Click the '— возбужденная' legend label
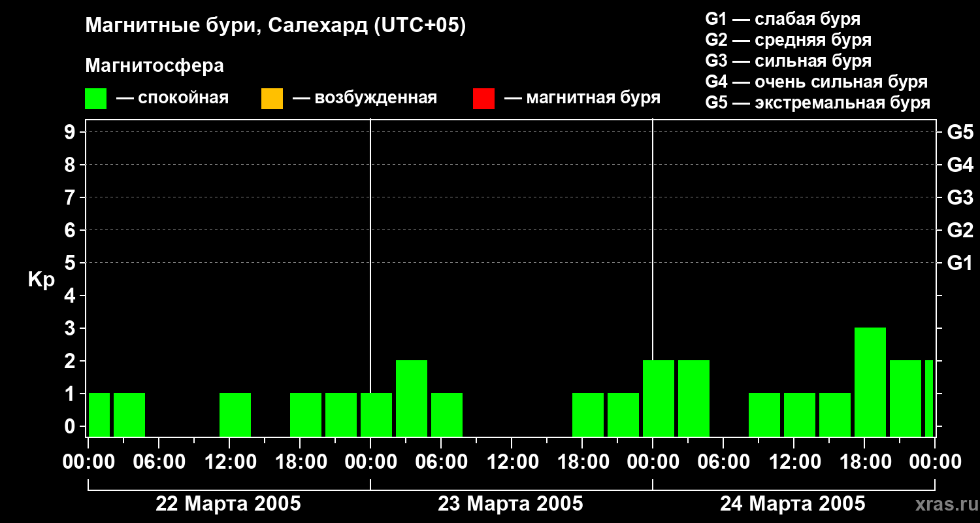 click(365, 99)
